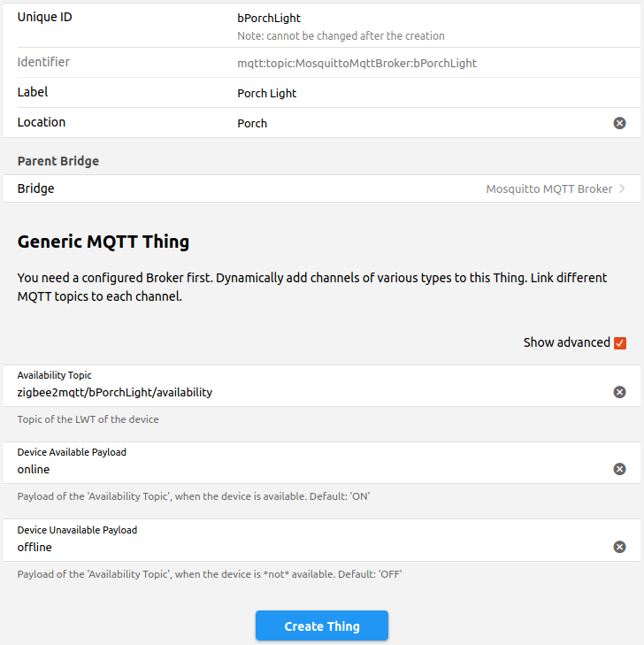Screen dimensions: 644x645
Task: Click the Generic MQTT Thing heading
Action: (x=103, y=241)
